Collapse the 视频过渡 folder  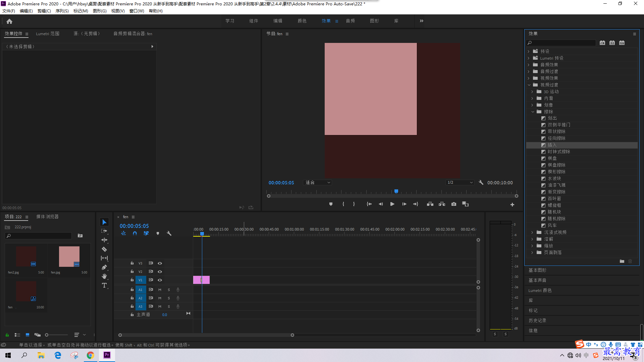[529, 85]
